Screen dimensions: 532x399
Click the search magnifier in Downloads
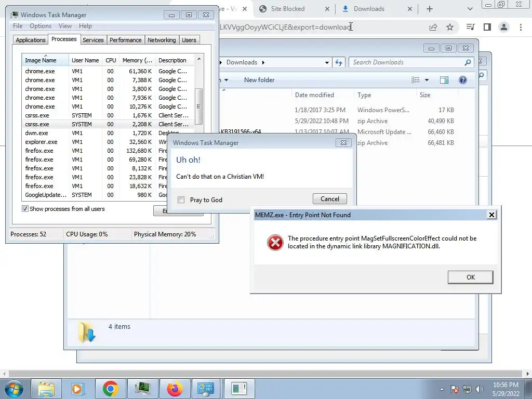(x=468, y=62)
